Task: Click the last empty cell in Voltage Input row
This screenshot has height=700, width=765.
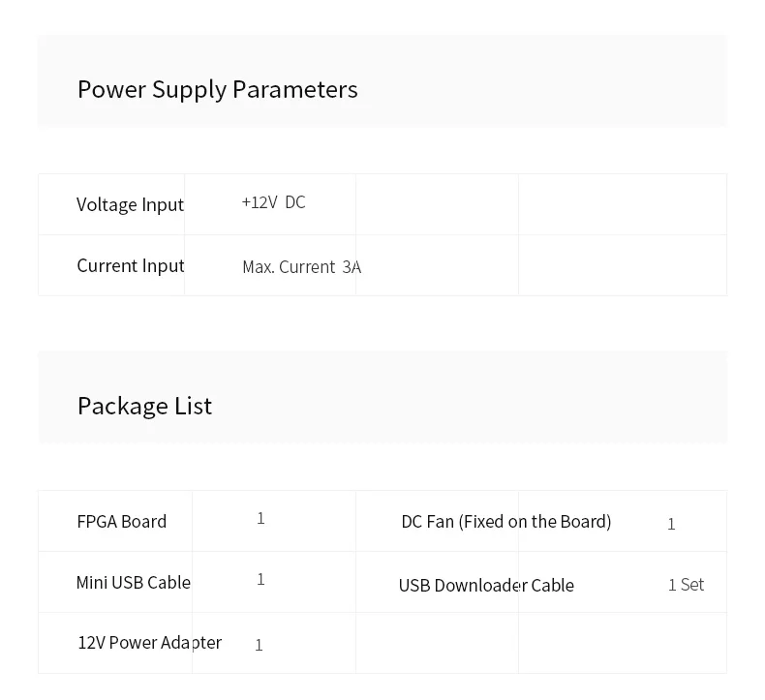Action: (622, 204)
